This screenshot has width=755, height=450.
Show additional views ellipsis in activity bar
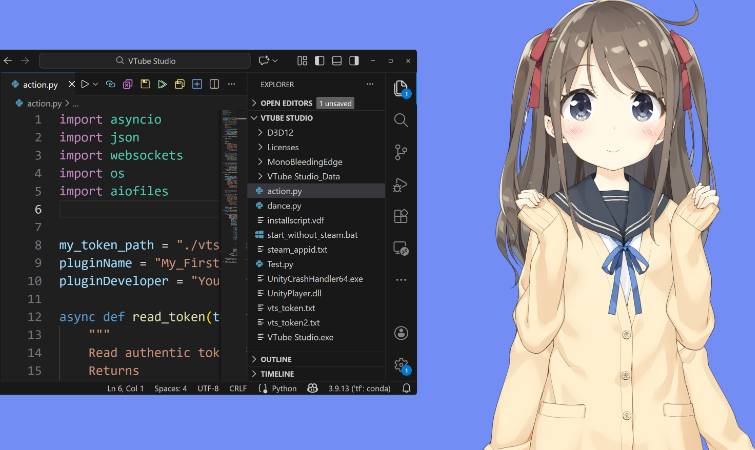(x=401, y=280)
